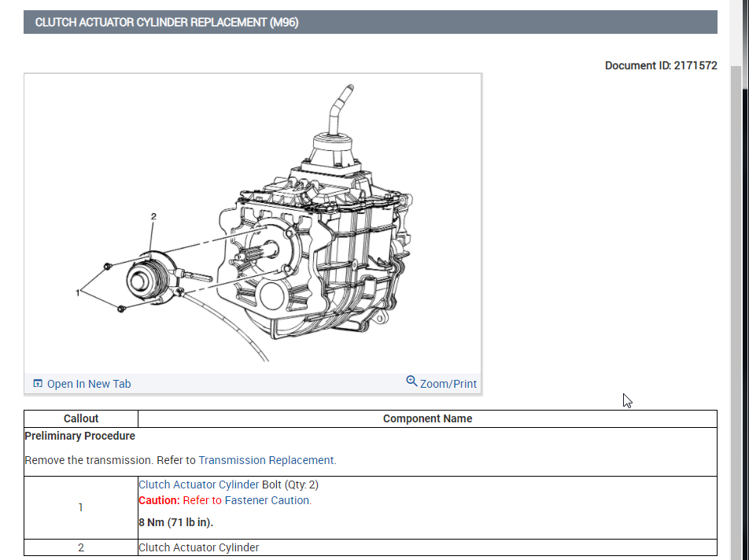Select the Zoom/Print text link

pyautogui.click(x=448, y=384)
